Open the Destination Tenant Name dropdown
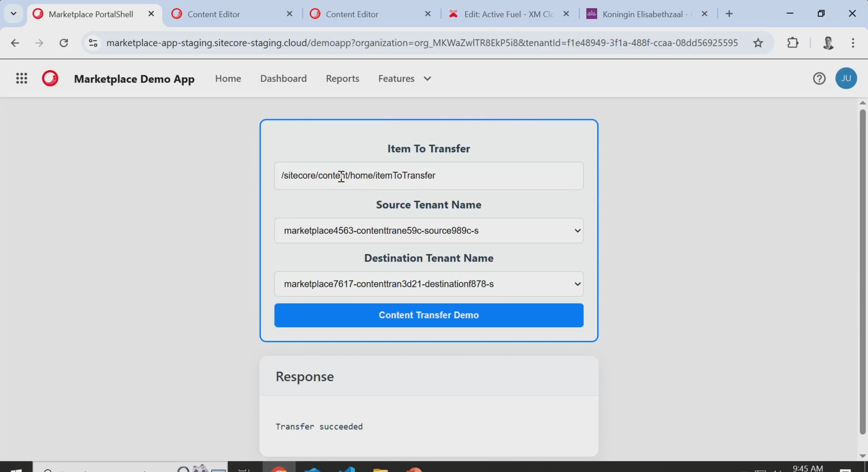Image resolution: width=868 pixels, height=472 pixels. click(429, 284)
